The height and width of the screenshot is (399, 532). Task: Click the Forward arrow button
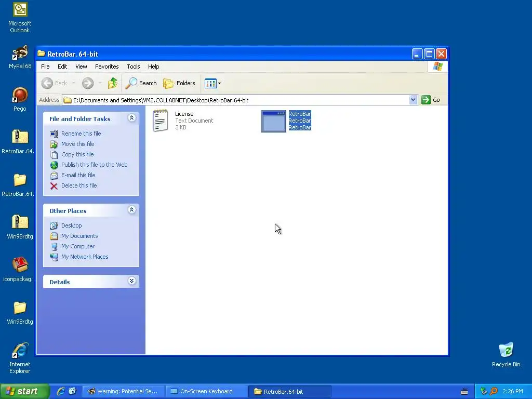coord(88,83)
